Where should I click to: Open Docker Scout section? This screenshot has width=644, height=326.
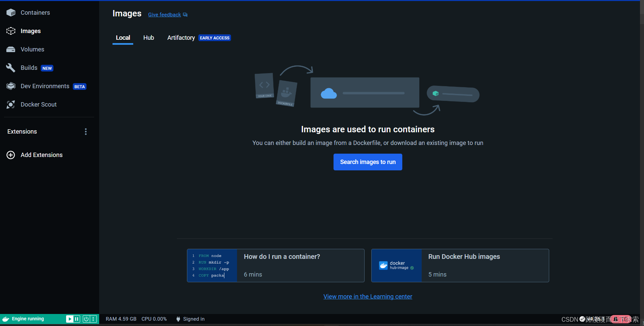click(x=39, y=105)
